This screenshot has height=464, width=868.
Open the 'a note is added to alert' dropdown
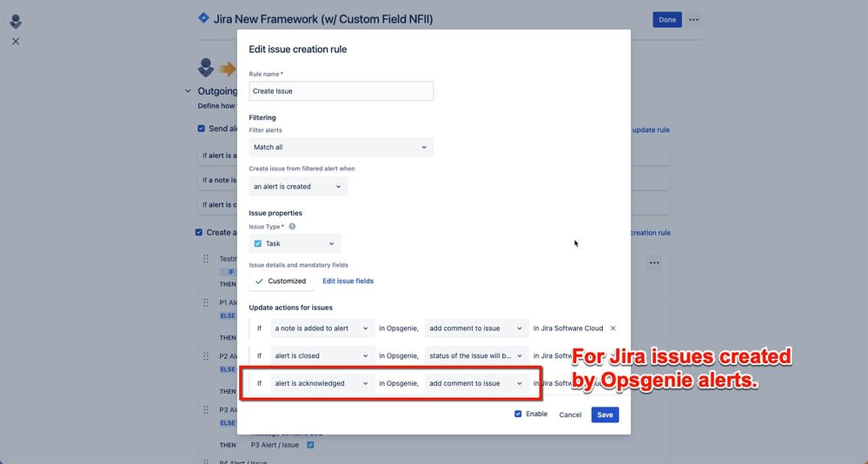tap(322, 328)
